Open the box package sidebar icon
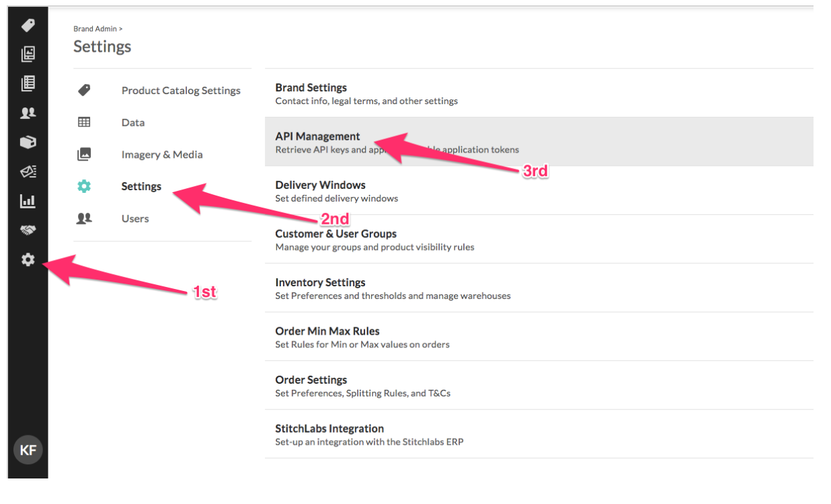Image resolution: width=831 pixels, height=504 pixels. pos(28,142)
